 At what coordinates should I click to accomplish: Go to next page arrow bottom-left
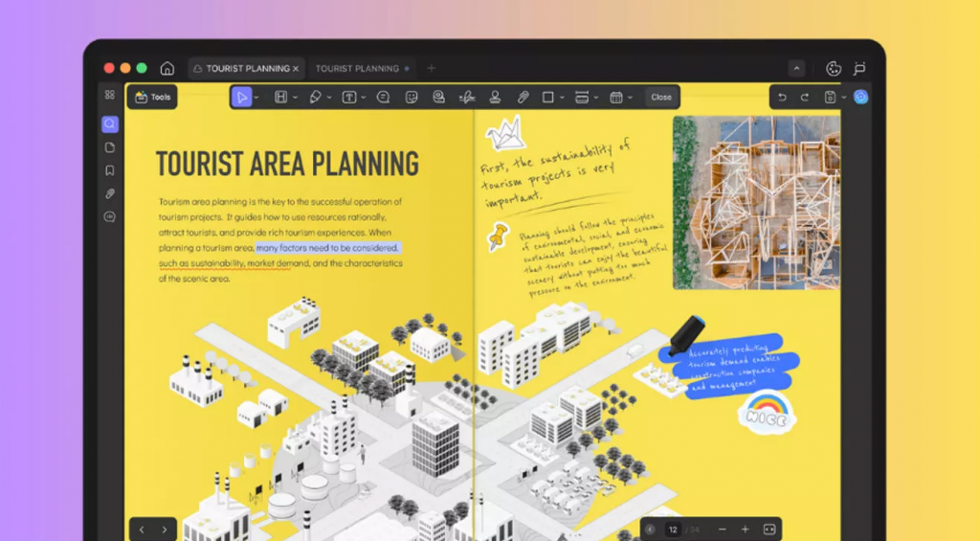click(x=165, y=530)
